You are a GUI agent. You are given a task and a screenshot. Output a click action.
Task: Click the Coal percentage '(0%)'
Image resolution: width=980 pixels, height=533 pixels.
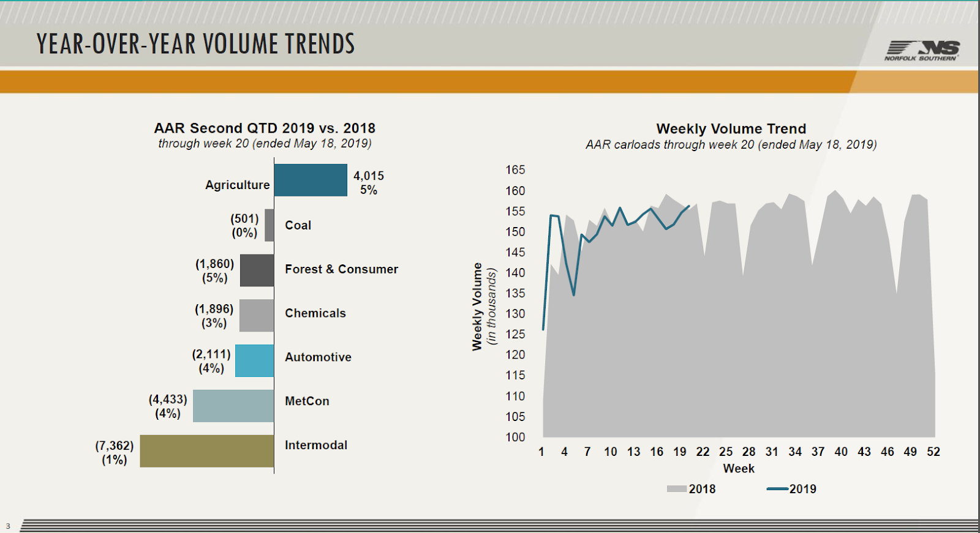tap(244, 233)
